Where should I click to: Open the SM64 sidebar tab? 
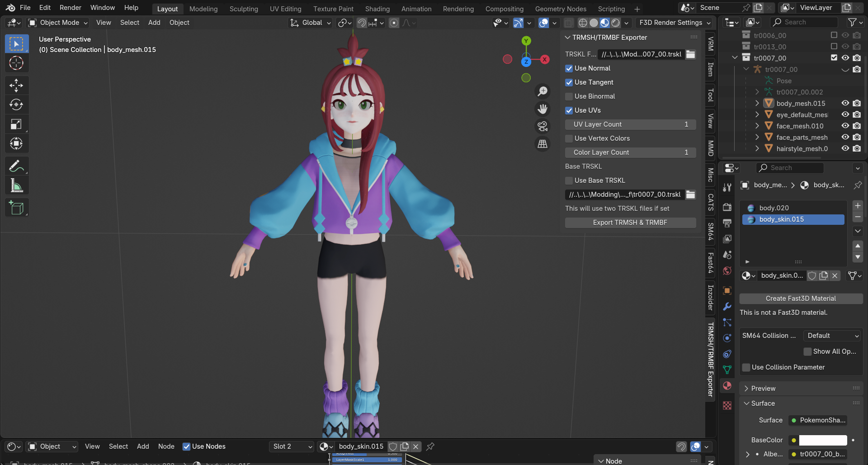coord(711,231)
